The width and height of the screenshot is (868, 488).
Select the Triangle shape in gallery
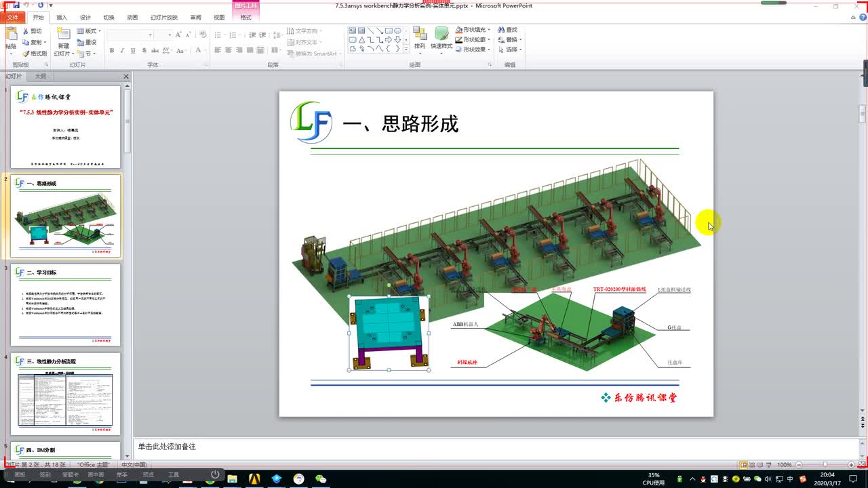[x=361, y=39]
